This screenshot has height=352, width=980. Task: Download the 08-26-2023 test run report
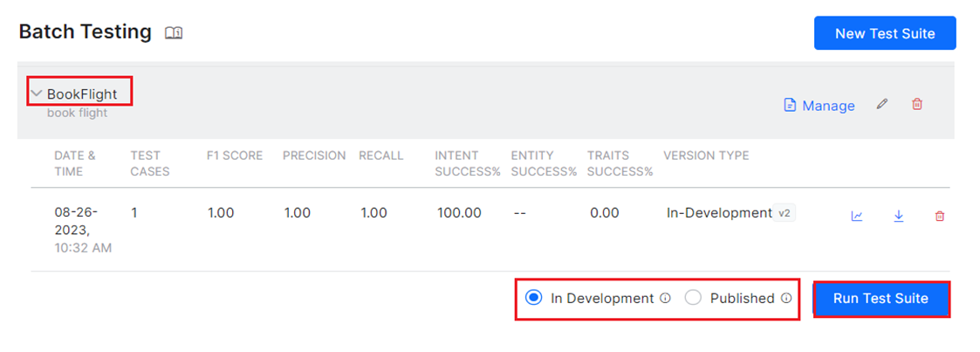click(x=898, y=216)
